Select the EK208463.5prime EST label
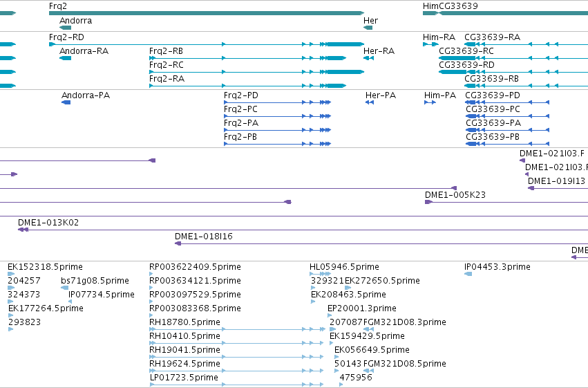Image resolution: width=588 pixels, height=388 pixels. coord(348,295)
